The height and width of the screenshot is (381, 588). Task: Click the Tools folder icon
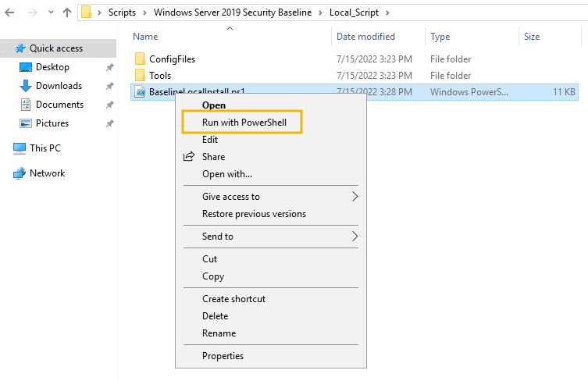pos(140,76)
